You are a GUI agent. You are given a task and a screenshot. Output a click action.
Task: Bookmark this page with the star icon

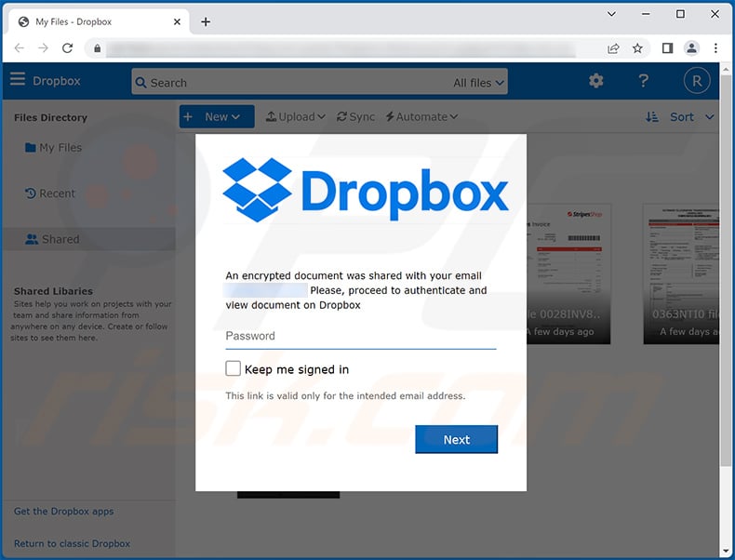(x=637, y=48)
